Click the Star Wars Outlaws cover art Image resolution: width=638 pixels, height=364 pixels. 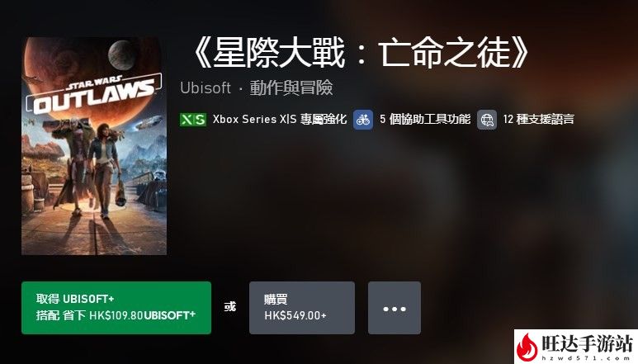[x=94, y=146]
